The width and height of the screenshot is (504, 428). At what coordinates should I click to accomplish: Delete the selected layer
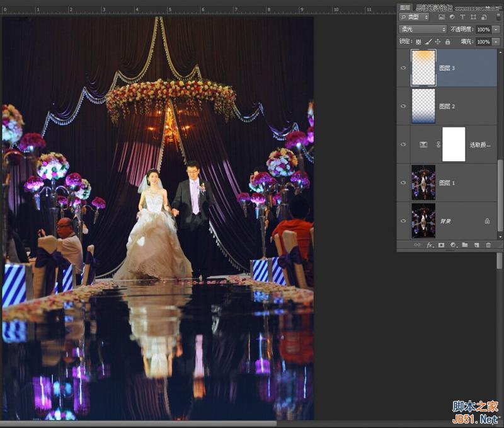pos(488,245)
